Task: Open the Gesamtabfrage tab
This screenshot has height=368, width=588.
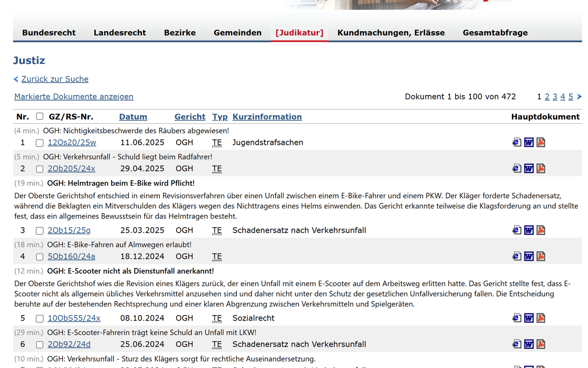Action: (x=495, y=33)
